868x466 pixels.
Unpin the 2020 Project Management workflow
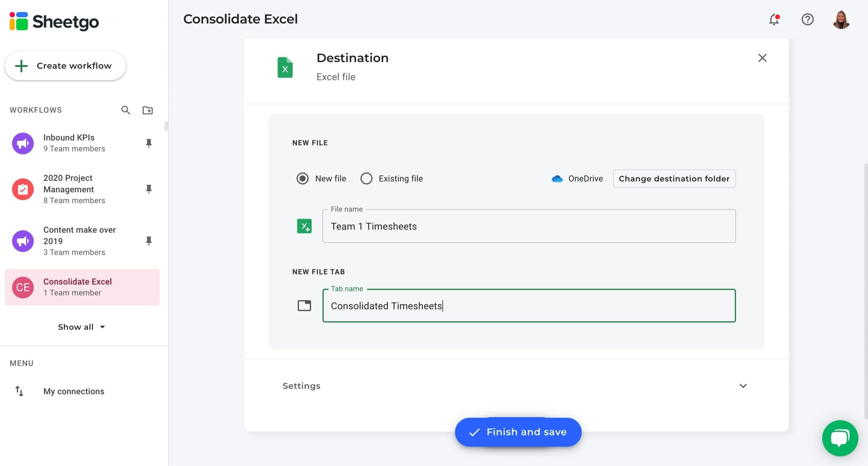[x=149, y=189]
